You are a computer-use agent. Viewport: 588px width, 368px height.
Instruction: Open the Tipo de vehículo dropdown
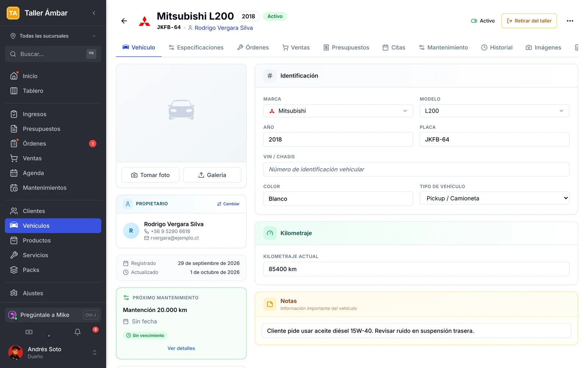(x=494, y=198)
